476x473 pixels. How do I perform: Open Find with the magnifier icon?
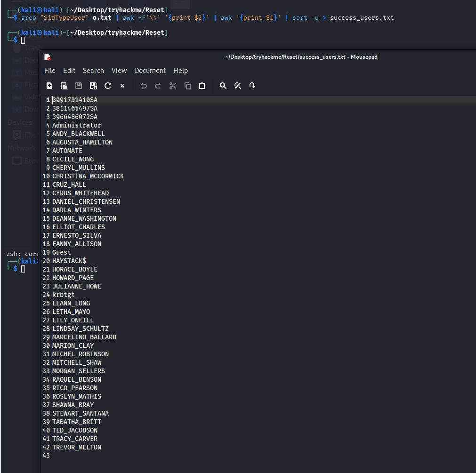(223, 86)
